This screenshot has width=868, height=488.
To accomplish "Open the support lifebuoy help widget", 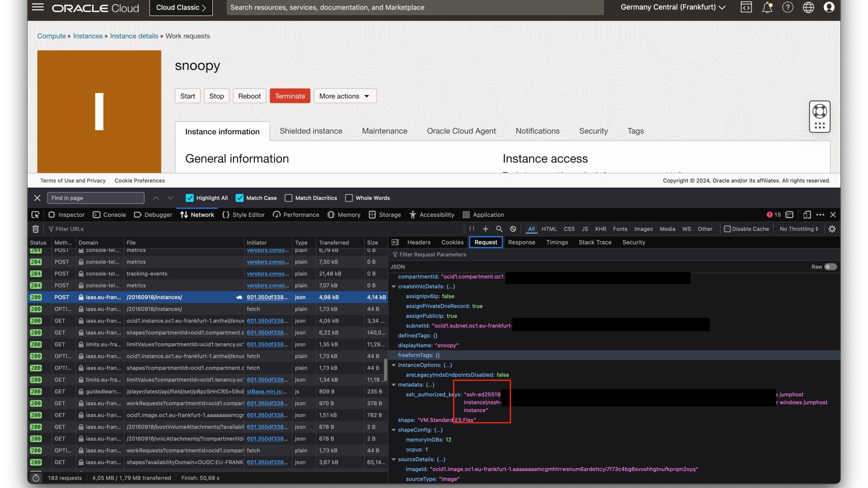I will click(x=820, y=116).
